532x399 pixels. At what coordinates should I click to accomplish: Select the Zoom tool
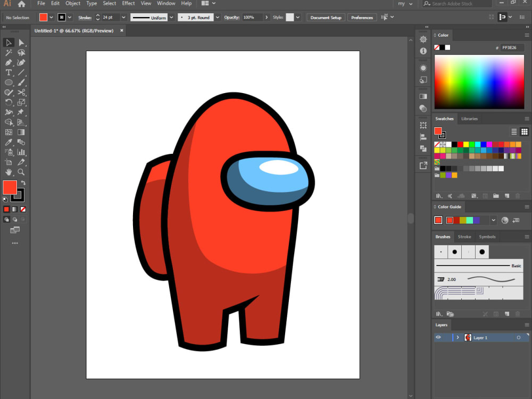coord(21,172)
